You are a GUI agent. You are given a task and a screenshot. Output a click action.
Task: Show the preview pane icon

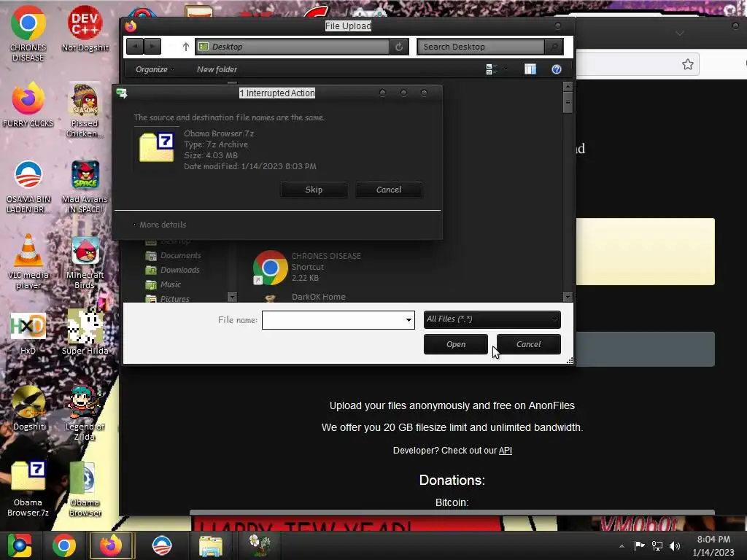(530, 69)
